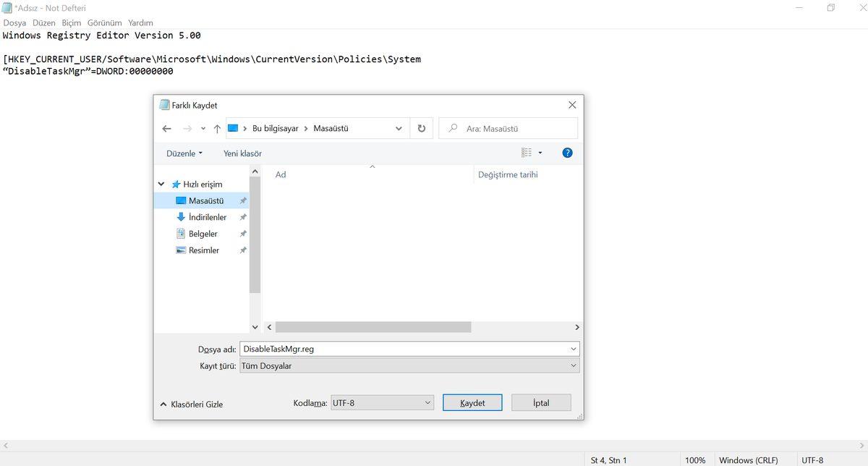This screenshot has height=466, width=868.
Task: Open the Kayıt türü dropdown
Action: click(x=409, y=366)
